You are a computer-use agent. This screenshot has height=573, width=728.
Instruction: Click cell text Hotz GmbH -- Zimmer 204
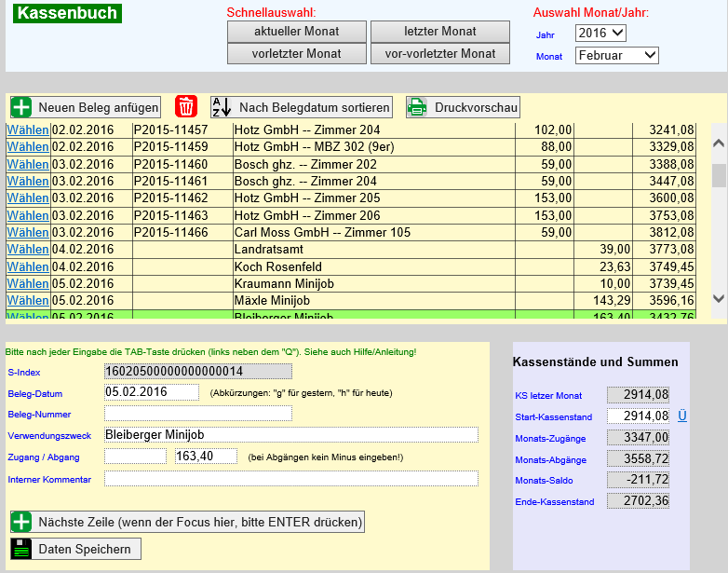click(x=307, y=130)
